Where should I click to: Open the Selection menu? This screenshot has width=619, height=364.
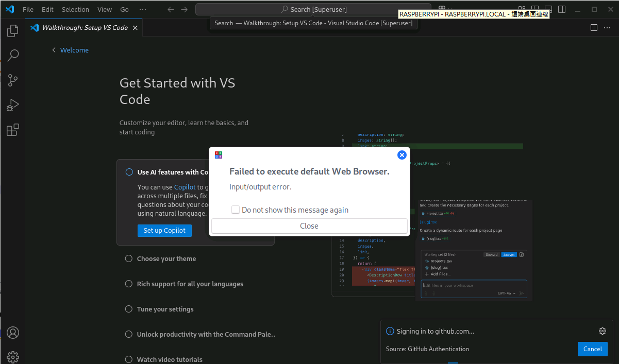(75, 9)
